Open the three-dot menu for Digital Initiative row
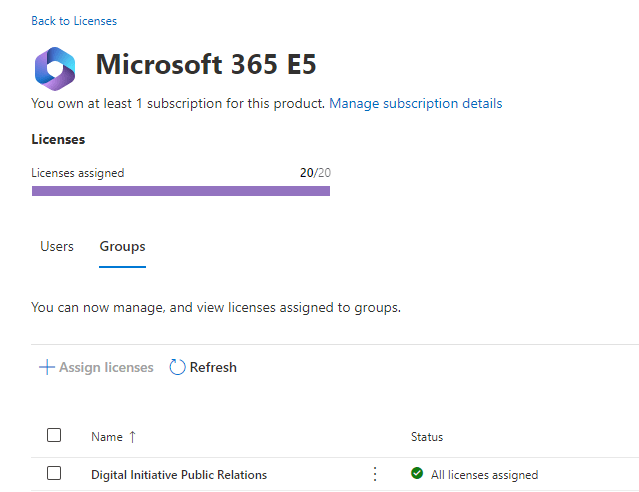Viewport: 639px width, 492px height. pyautogui.click(x=375, y=474)
